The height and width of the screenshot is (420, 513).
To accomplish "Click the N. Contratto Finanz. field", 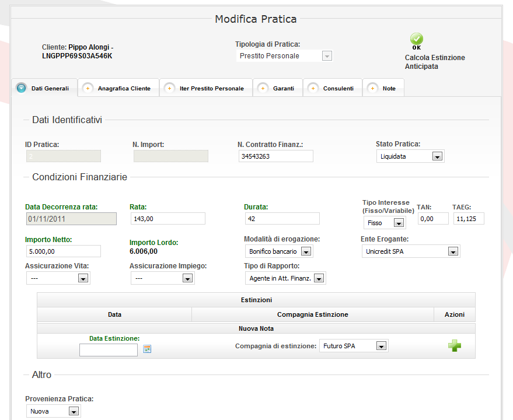I will (276, 156).
